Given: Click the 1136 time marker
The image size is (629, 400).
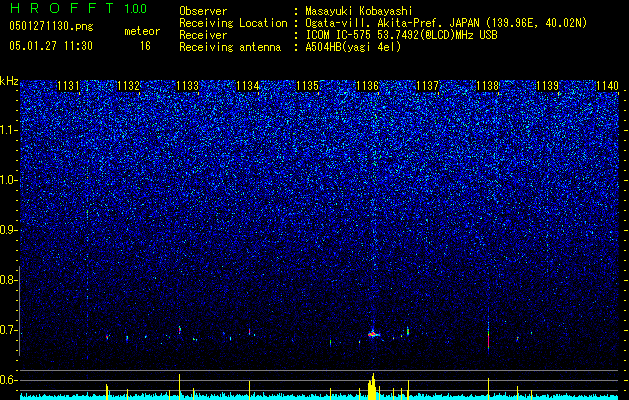Looking at the screenshot, I should pyautogui.click(x=367, y=86).
